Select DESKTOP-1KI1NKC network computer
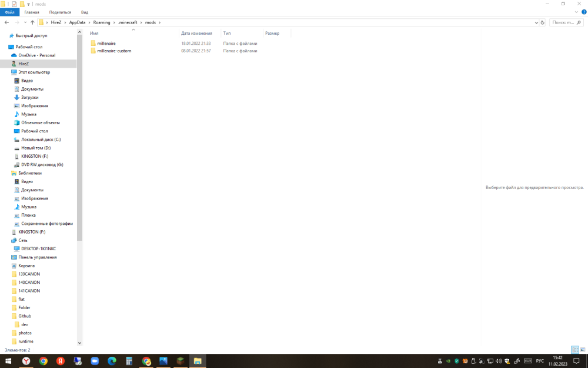 (x=38, y=248)
